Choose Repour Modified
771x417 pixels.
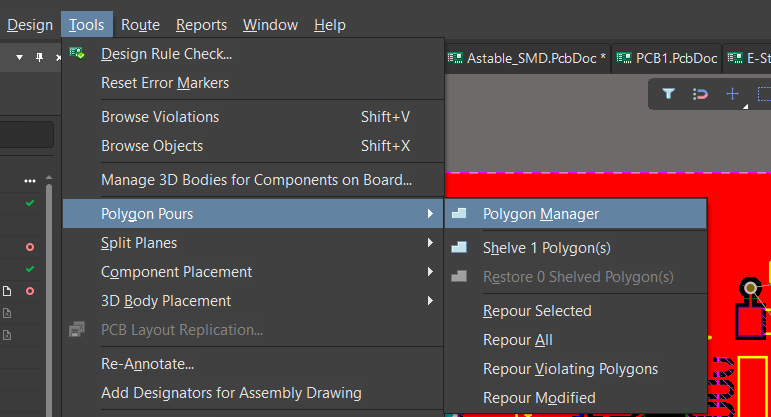[576, 397]
